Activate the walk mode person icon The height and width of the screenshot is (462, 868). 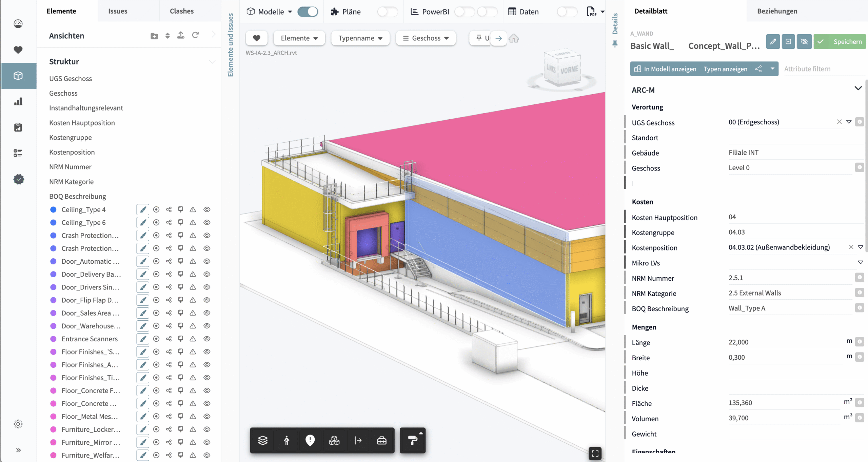click(x=287, y=440)
